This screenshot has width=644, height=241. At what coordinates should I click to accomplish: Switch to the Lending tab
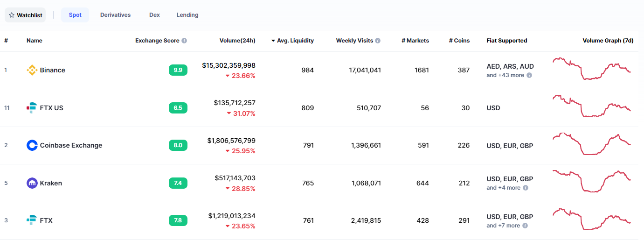point(187,15)
